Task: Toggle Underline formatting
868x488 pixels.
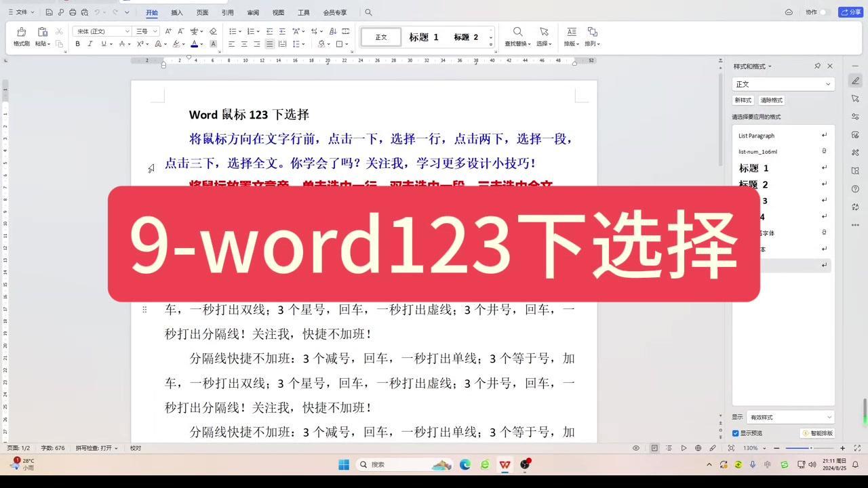Action: [104, 44]
